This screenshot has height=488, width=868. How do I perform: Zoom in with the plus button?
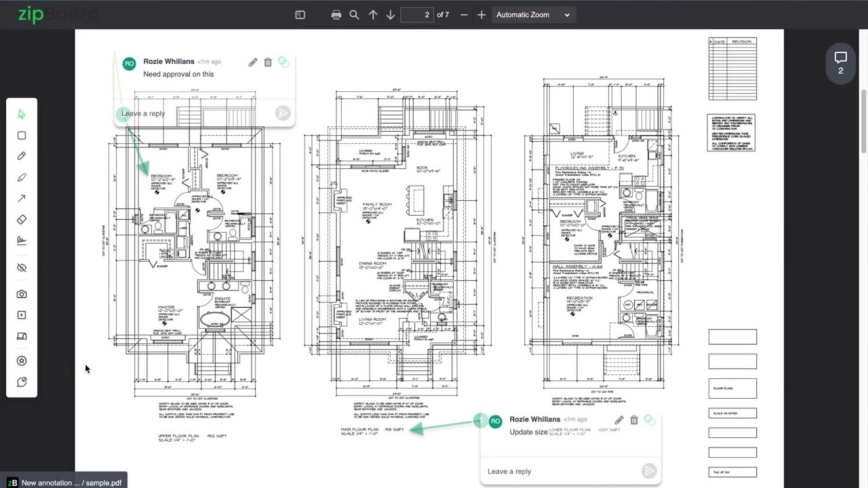(481, 15)
